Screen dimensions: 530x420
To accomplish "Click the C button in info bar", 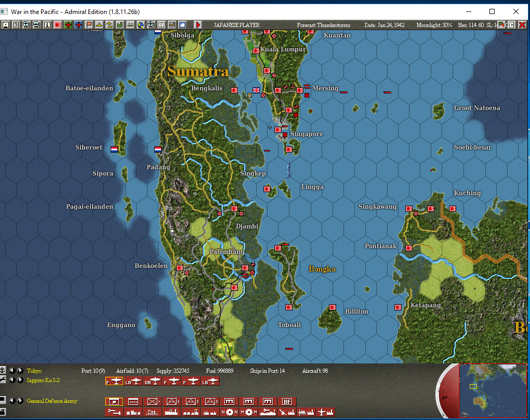I will tap(512, 24).
